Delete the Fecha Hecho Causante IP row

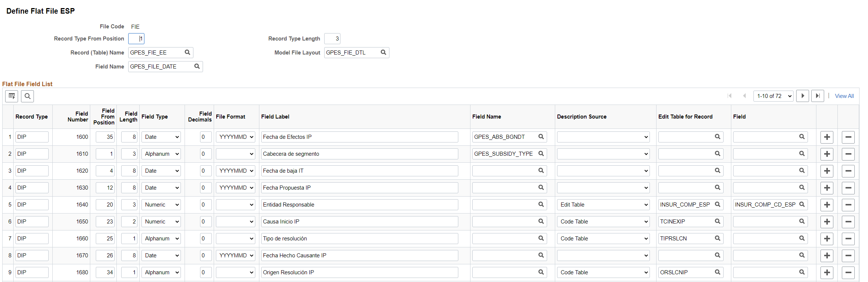848,255
